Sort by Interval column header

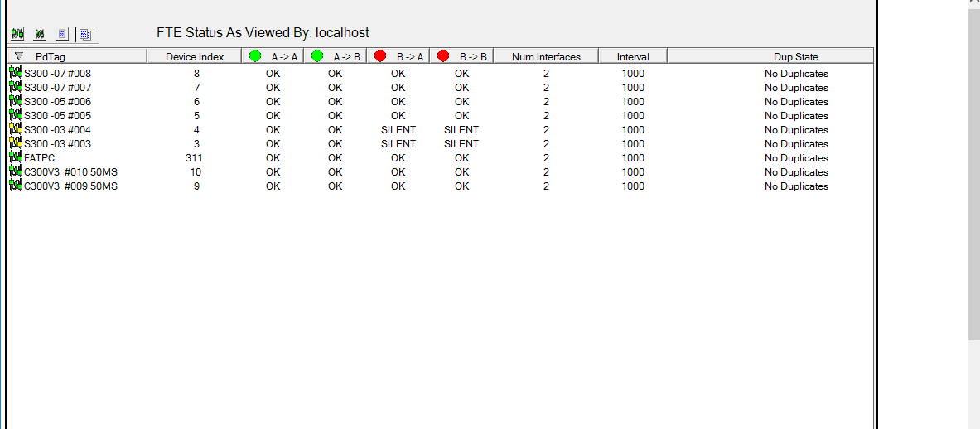[633, 56]
